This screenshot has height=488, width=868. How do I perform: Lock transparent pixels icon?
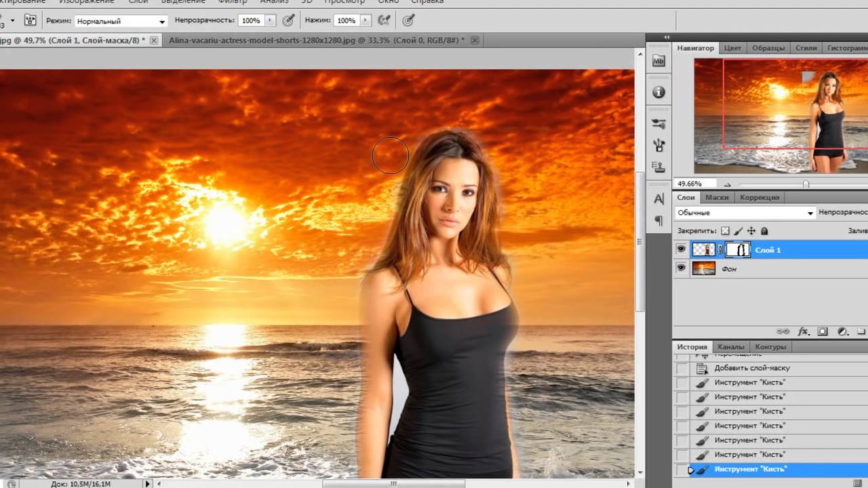click(725, 231)
